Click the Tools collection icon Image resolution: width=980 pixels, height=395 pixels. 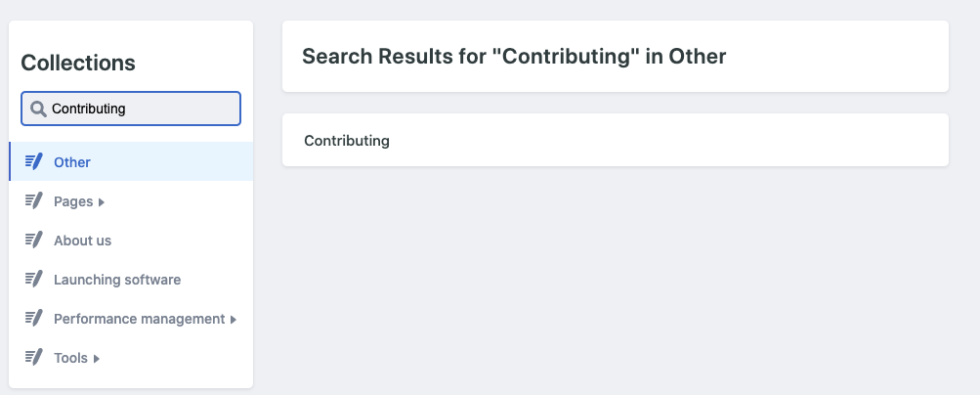[34, 358]
